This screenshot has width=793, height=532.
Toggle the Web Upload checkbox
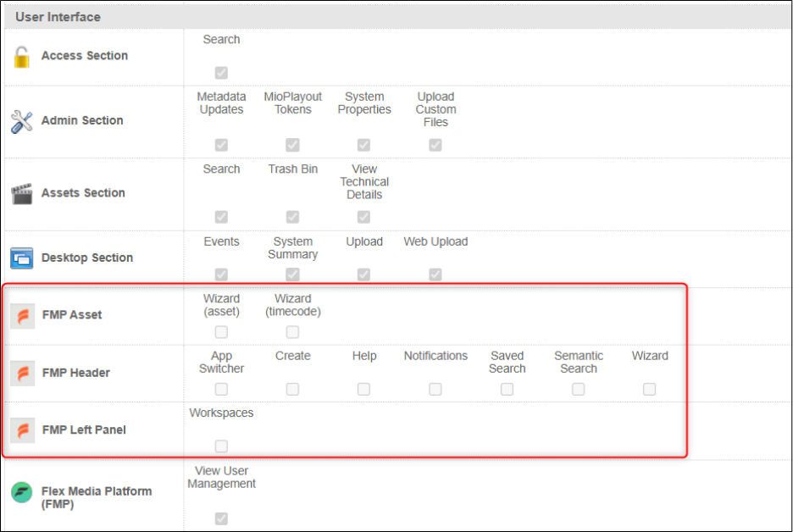435,274
